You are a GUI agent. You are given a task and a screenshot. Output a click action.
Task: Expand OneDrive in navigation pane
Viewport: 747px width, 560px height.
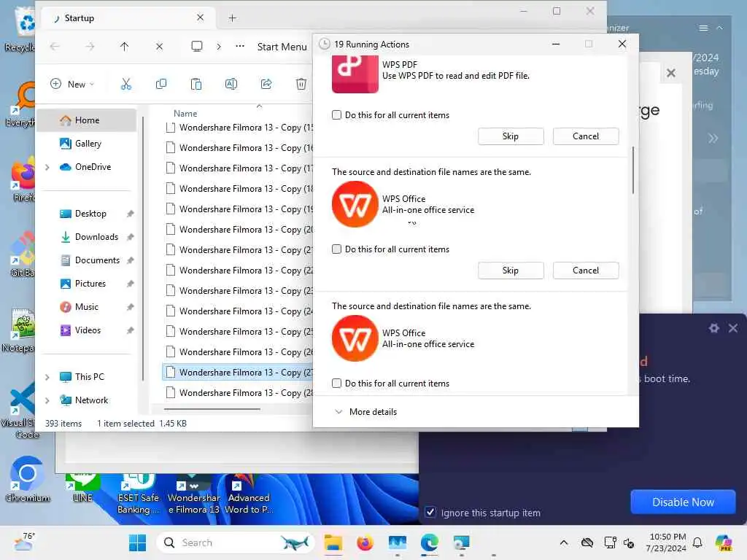[47, 167]
